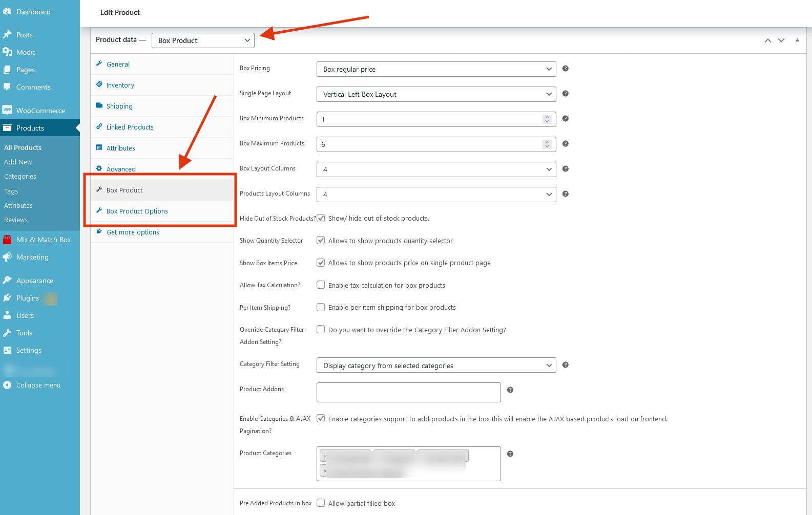Click help icon for Box Layout Columns
812x515 pixels.
566,169
